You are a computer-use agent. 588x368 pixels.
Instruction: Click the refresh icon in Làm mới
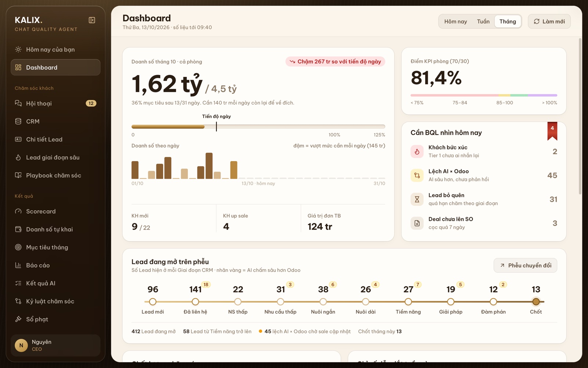coord(537,21)
